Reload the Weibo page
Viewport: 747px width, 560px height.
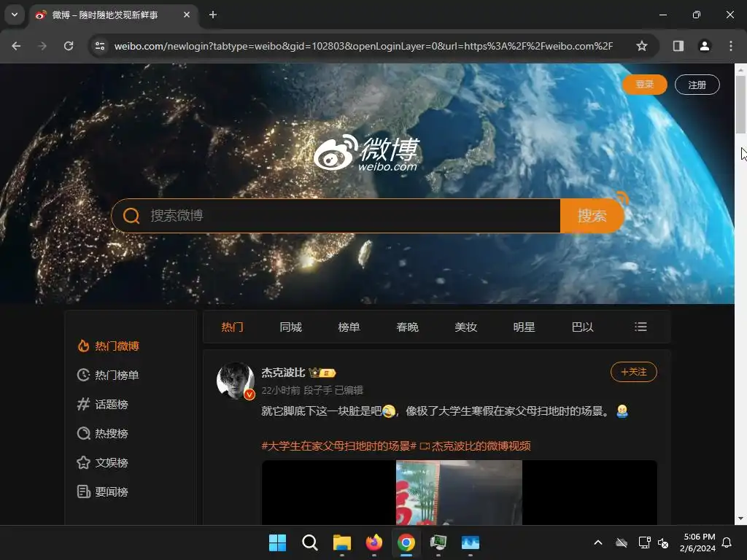(x=69, y=46)
